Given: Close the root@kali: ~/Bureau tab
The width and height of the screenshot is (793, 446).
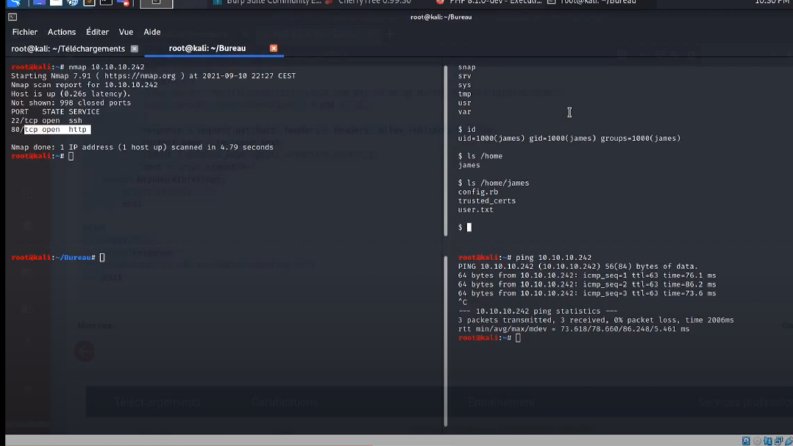Looking at the screenshot, I should (x=274, y=48).
